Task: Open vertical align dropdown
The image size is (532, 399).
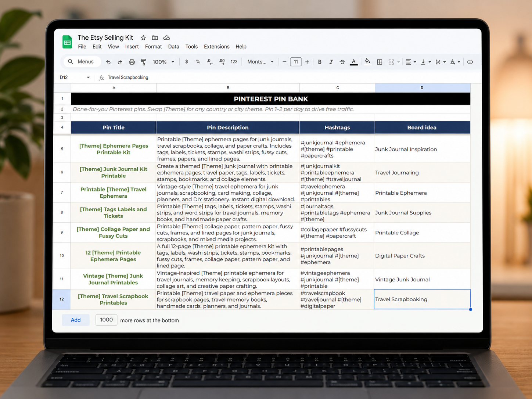Action: coord(426,62)
